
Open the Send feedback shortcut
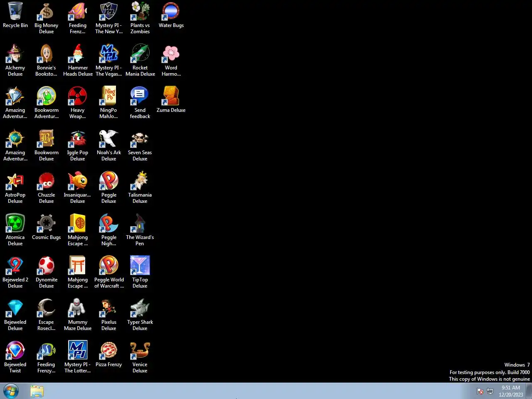[x=140, y=96]
